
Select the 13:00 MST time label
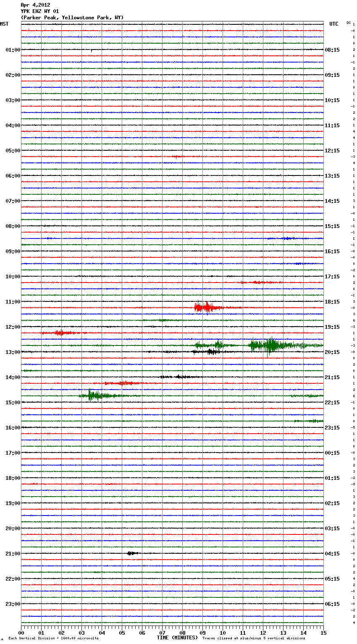click(13, 352)
